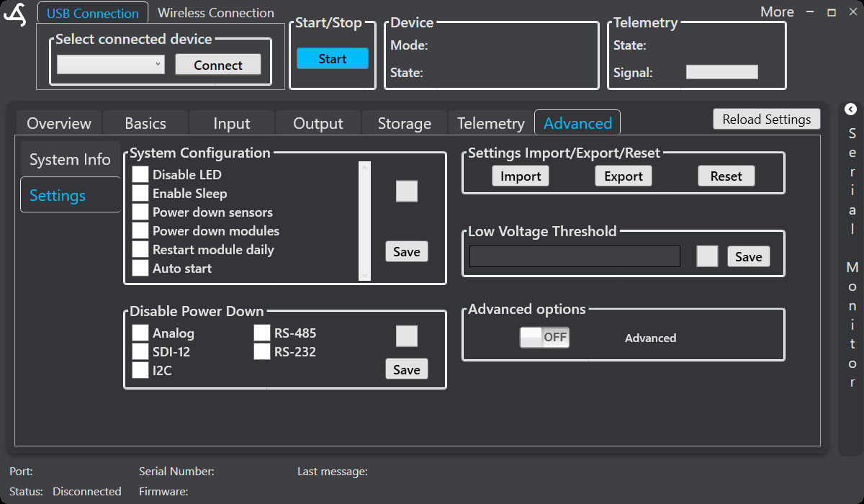
Task: Click the application logo icon
Action: tap(15, 14)
